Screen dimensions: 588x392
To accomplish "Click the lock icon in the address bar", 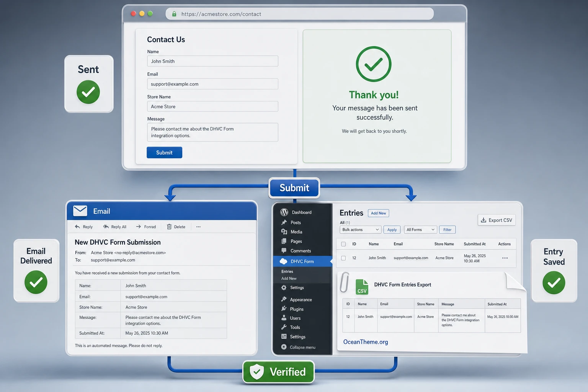I will [x=174, y=14].
